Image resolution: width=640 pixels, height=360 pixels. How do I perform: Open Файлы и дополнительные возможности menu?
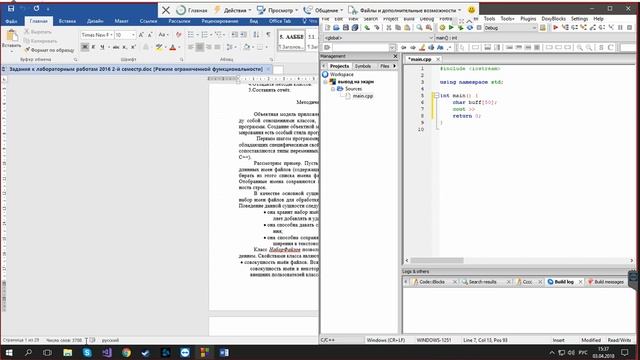[x=405, y=10]
